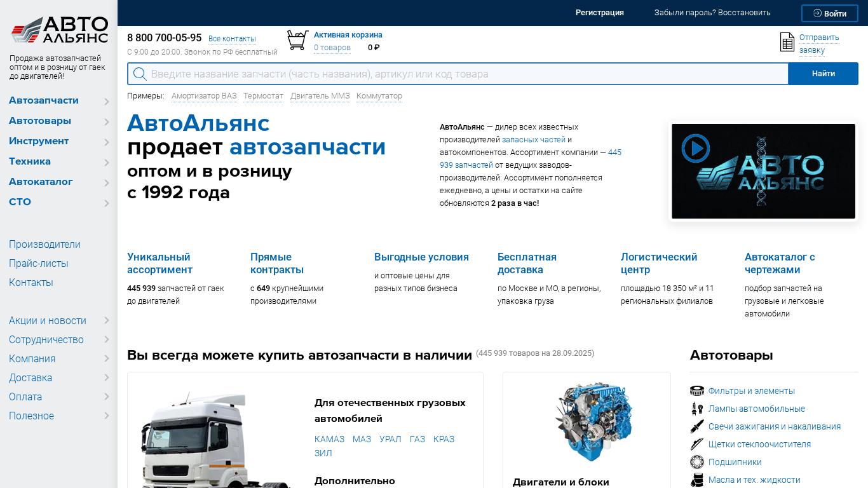Open the Автокаталог с чертежами link

(780, 264)
